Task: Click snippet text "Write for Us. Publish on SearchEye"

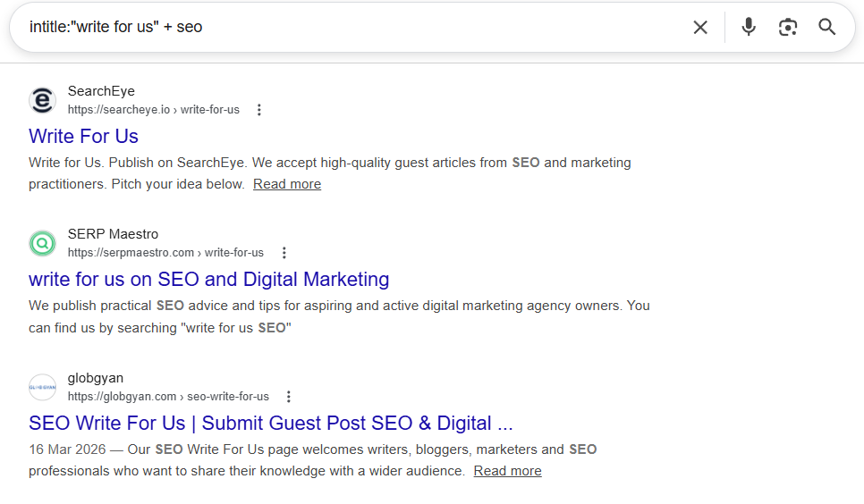Action: pos(137,163)
